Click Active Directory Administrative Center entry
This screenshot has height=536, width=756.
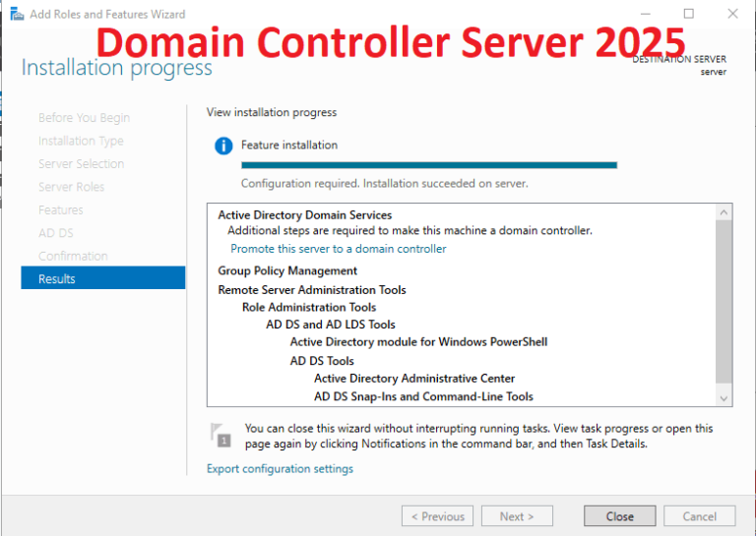pos(414,379)
